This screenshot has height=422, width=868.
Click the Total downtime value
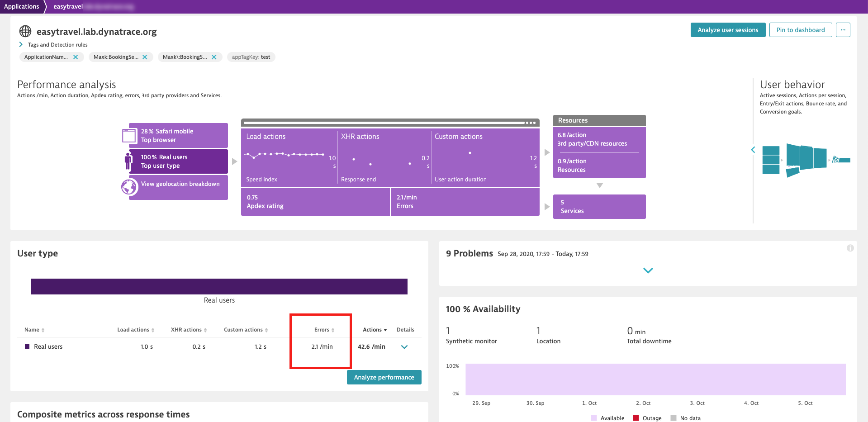tap(636, 331)
